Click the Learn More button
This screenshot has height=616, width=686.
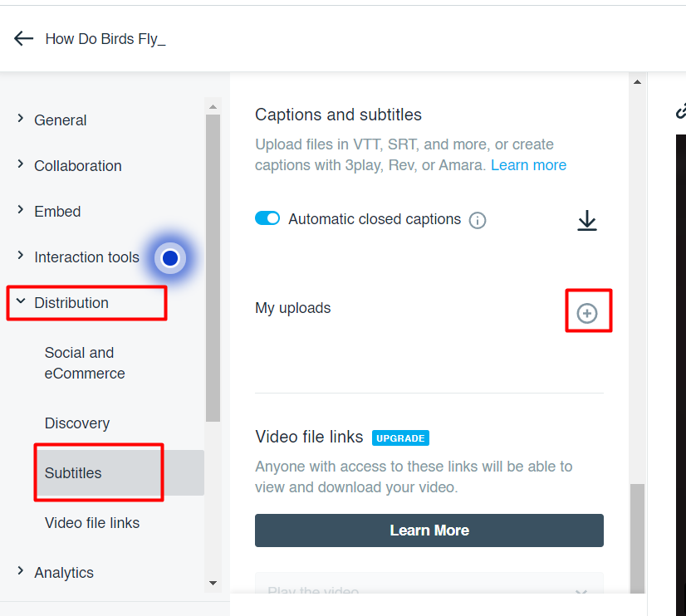pyautogui.click(x=429, y=530)
